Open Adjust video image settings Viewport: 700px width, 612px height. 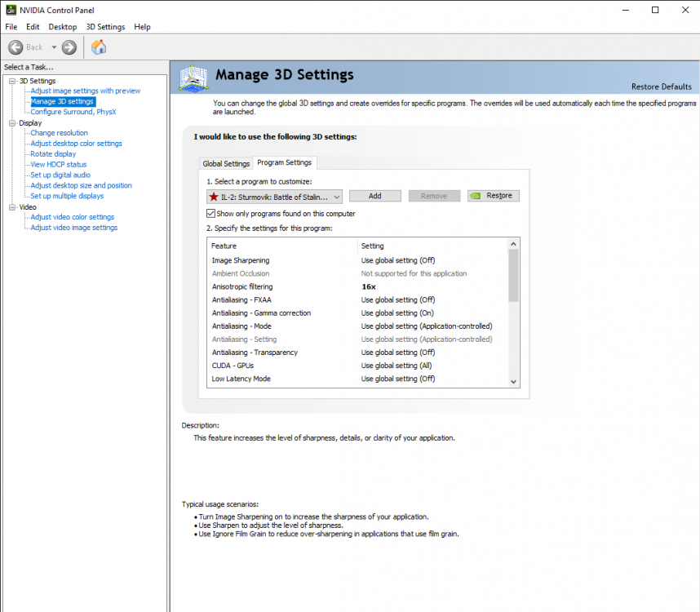(x=74, y=227)
